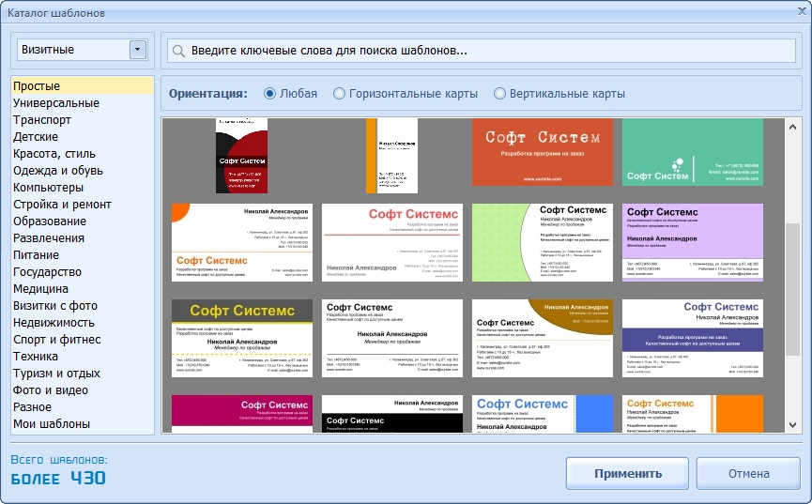
Task: Click the magnifier icon in search field
Action: pos(178,51)
